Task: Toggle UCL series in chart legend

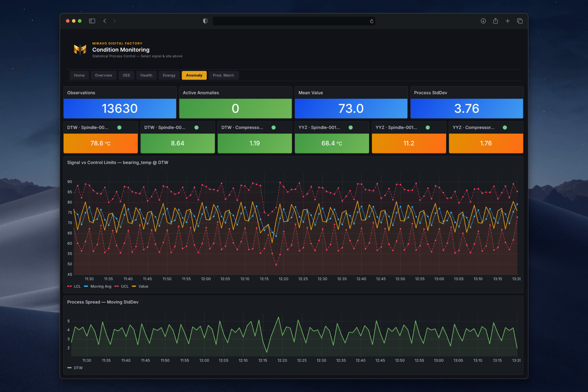Action: tap(124, 286)
